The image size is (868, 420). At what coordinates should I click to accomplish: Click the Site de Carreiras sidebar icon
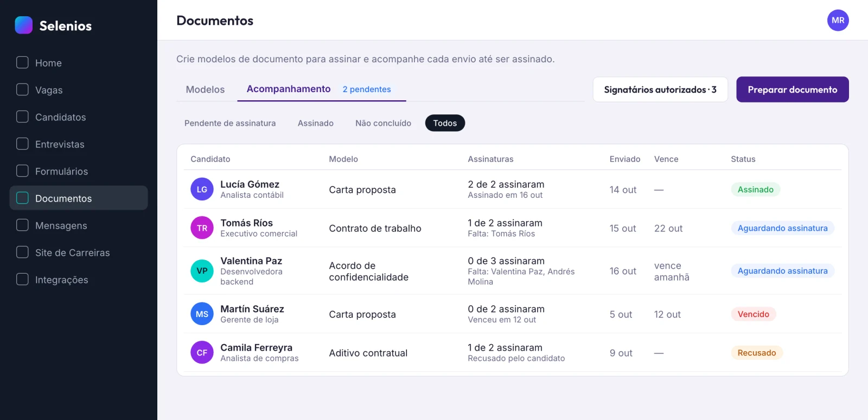point(22,252)
